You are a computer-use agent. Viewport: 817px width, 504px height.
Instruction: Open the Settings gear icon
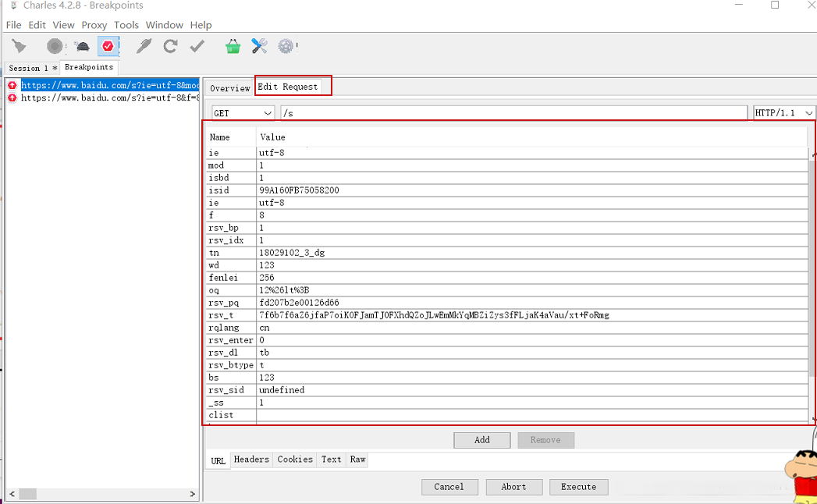click(x=286, y=46)
